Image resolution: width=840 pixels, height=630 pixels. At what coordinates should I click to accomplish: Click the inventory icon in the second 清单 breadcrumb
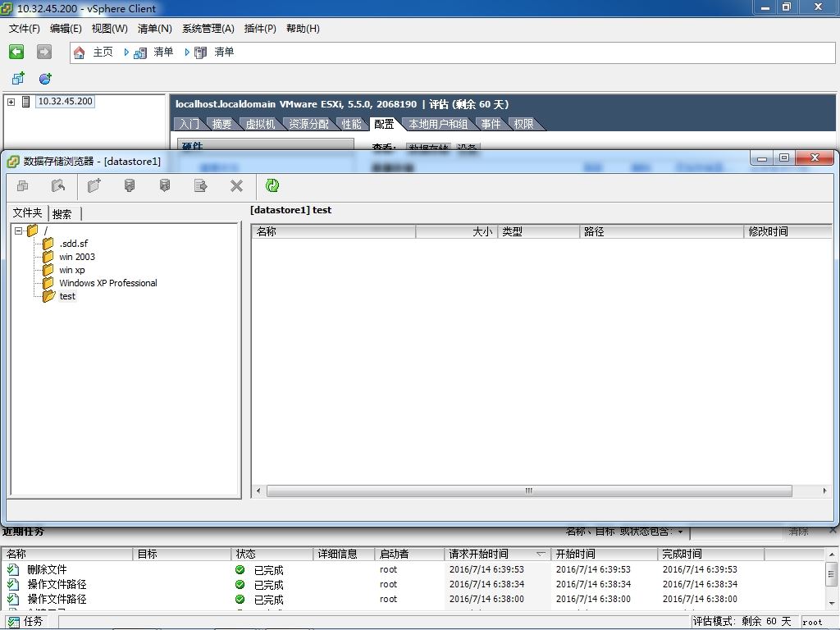pyautogui.click(x=200, y=52)
